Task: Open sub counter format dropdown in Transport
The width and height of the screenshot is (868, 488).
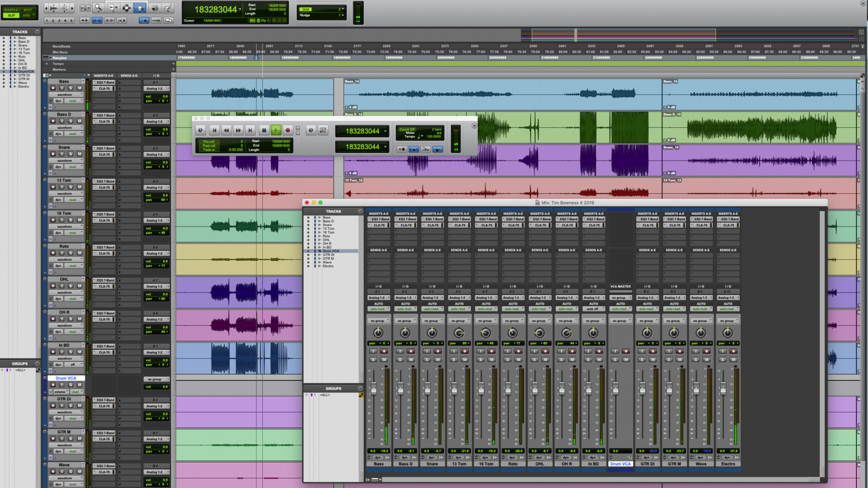Action: [385, 147]
